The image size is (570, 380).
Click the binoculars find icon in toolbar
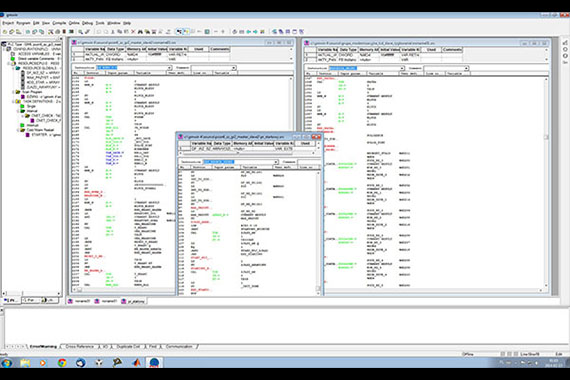[140, 32]
